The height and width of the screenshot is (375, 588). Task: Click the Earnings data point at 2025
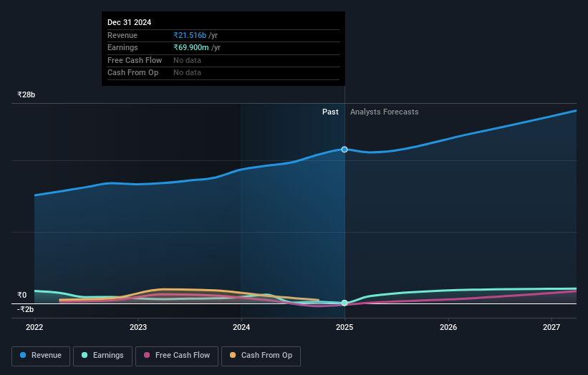[344, 303]
